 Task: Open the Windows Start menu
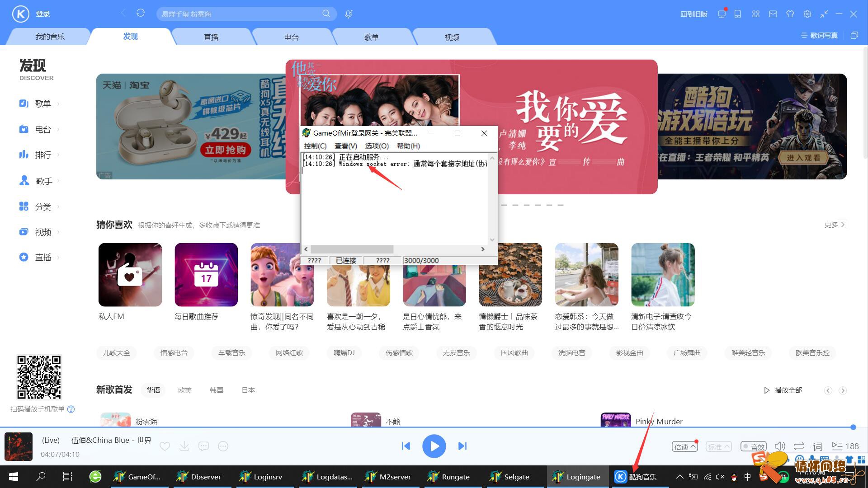click(x=14, y=477)
